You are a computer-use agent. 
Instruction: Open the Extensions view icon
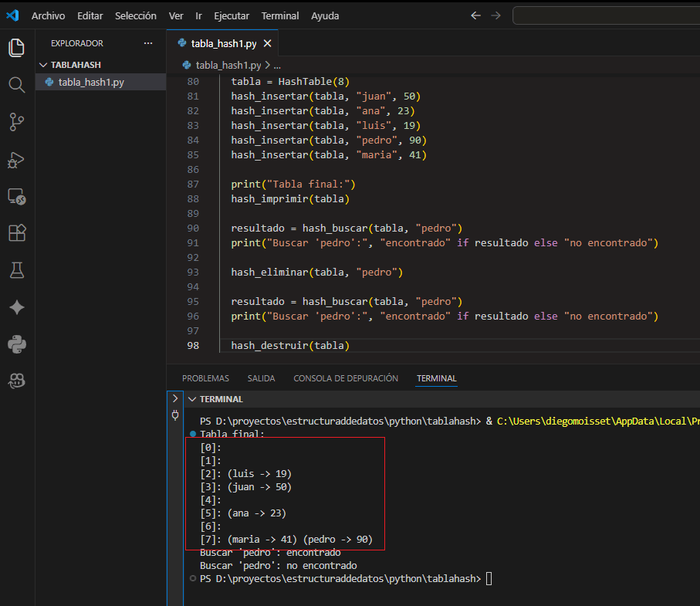16,233
